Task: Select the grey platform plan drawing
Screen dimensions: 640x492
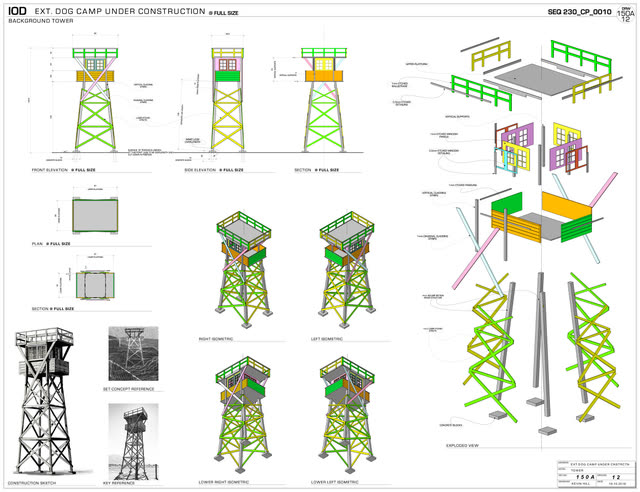Action: (95, 216)
